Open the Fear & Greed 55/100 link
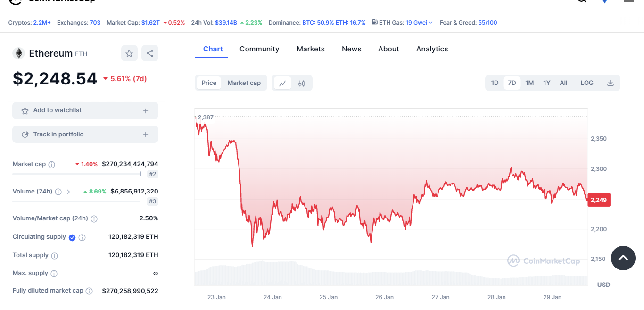Image resolution: width=644 pixels, height=310 pixels. (x=487, y=22)
